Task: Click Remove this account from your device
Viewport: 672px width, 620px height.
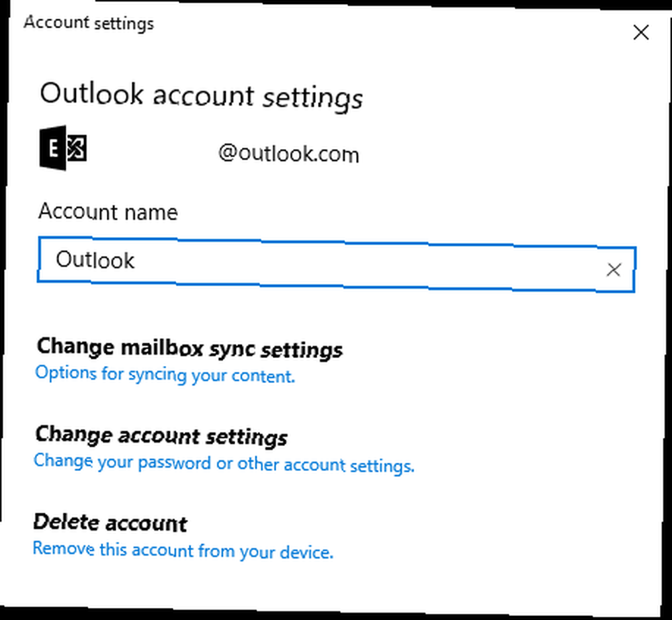Action: (x=183, y=550)
